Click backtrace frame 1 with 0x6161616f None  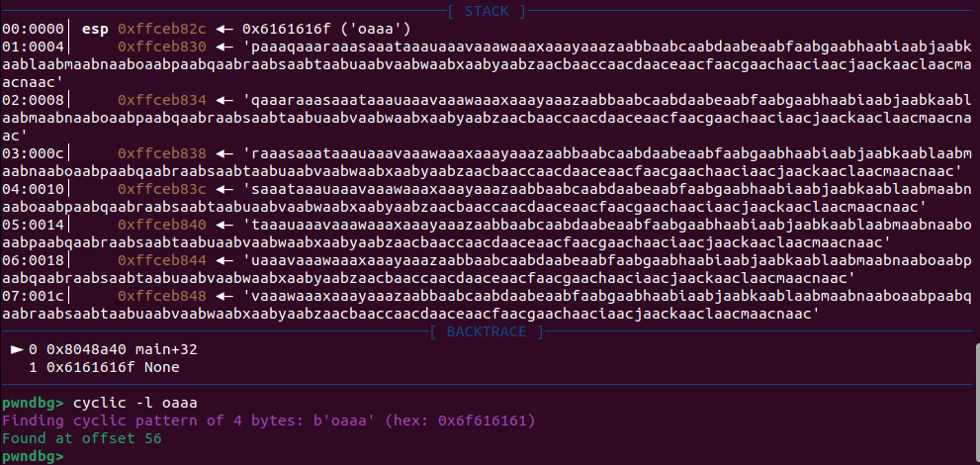click(x=96, y=367)
